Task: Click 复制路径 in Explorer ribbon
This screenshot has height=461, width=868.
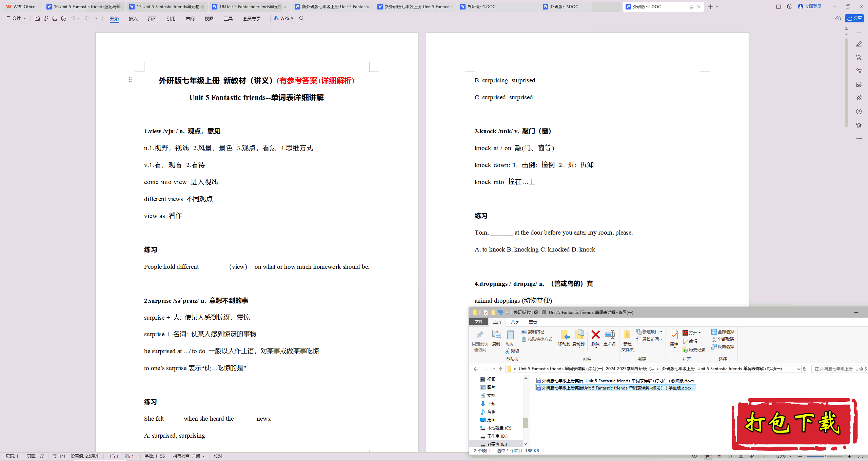Action: (x=533, y=332)
